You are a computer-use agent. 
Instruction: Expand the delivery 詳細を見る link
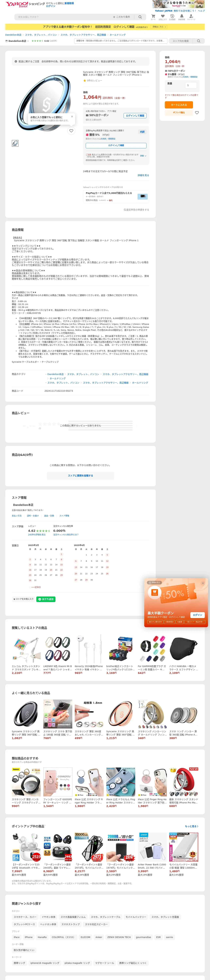pyautogui.click(x=143, y=175)
